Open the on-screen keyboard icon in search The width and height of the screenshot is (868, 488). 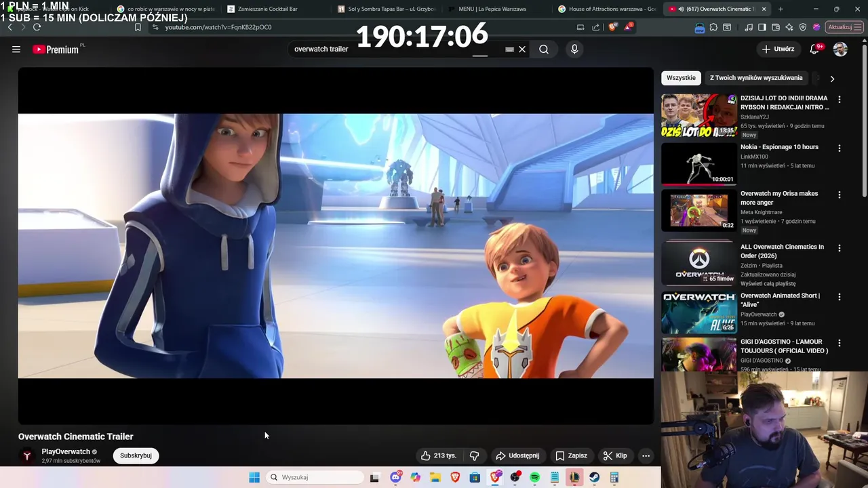pos(509,49)
